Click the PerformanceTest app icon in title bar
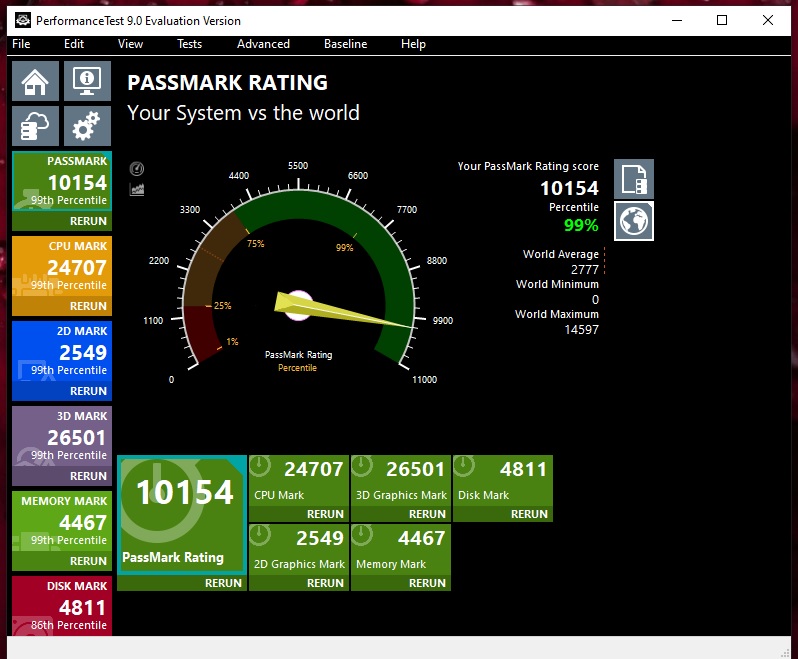 pos(22,20)
